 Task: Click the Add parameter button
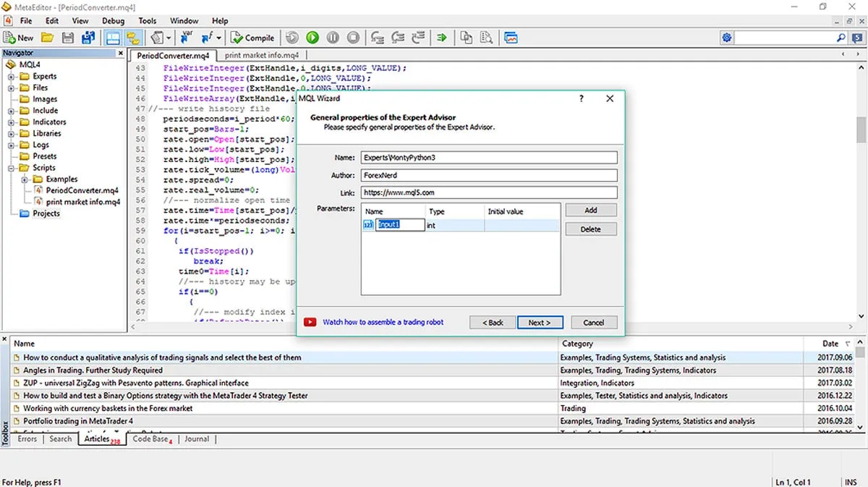pyautogui.click(x=590, y=210)
